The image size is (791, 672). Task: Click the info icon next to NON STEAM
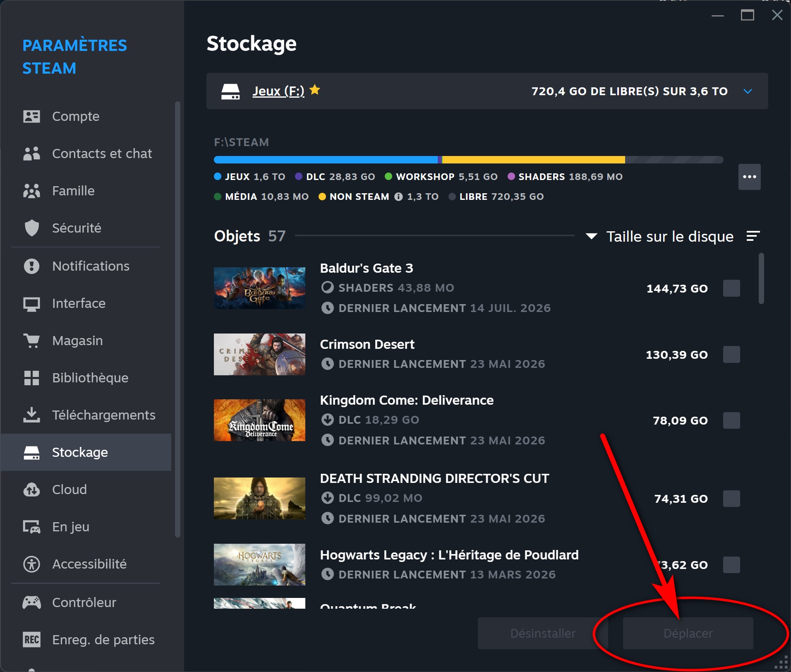398,197
